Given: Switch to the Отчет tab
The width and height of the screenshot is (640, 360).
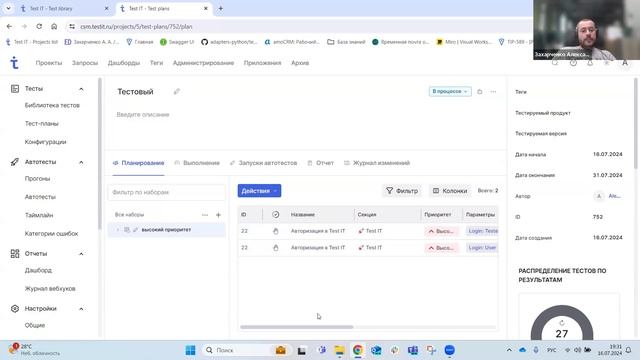Looking at the screenshot, I should point(320,163).
